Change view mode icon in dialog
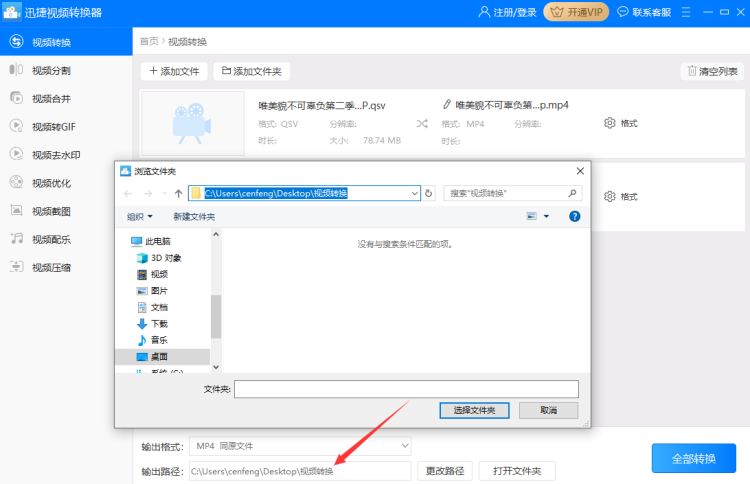Viewport: 750px width, 484px height. [531, 216]
